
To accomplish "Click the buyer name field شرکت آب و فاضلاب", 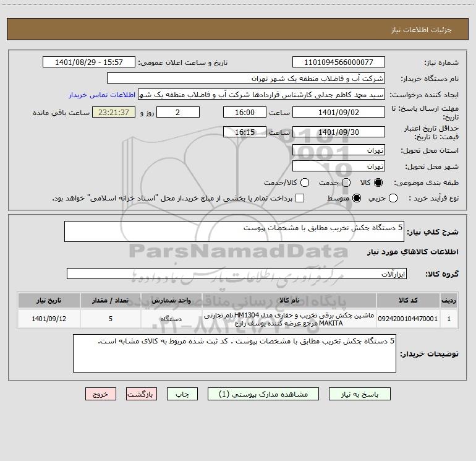I will (246, 78).
